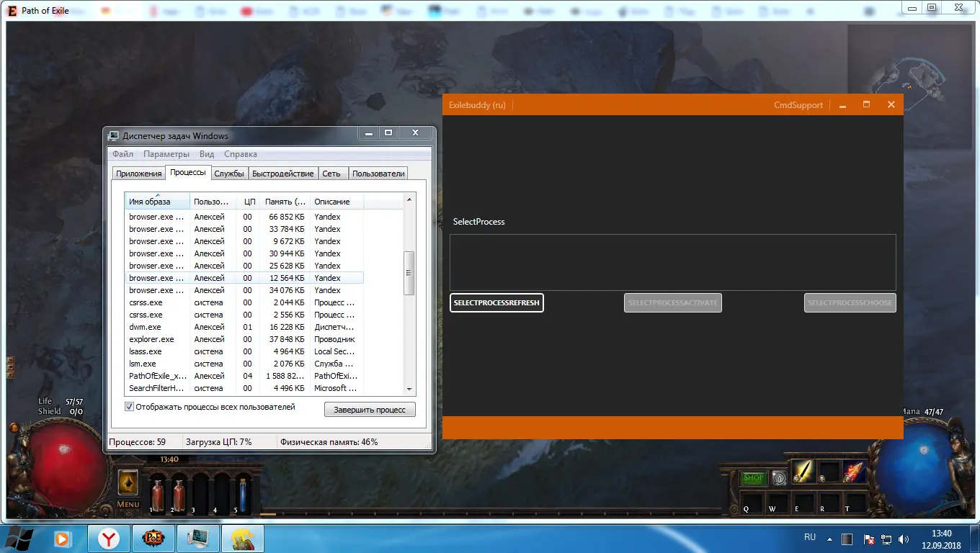Image resolution: width=980 pixels, height=553 pixels.
Task: Select the lsass.exe process row
Action: click(x=244, y=351)
